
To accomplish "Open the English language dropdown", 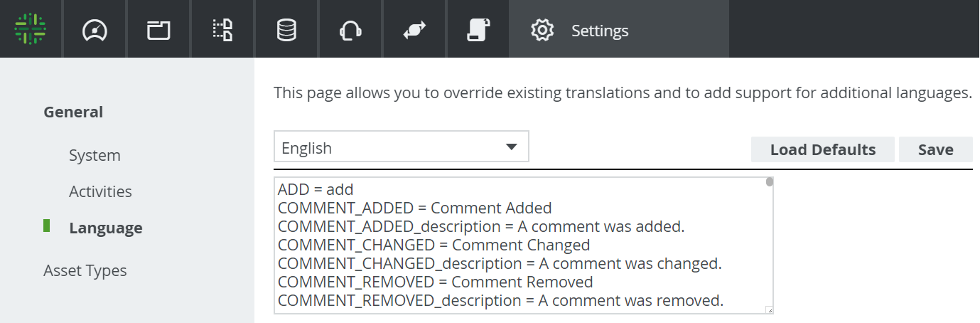I will (x=401, y=147).
